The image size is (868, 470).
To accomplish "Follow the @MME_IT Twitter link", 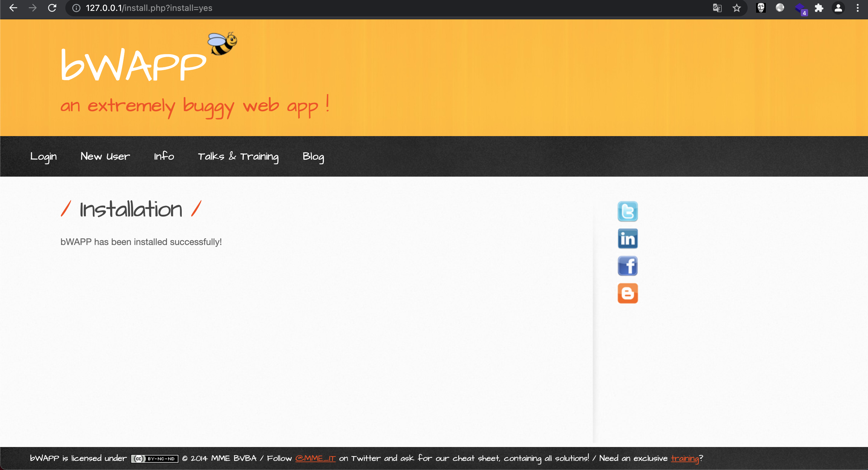I will [x=315, y=458].
